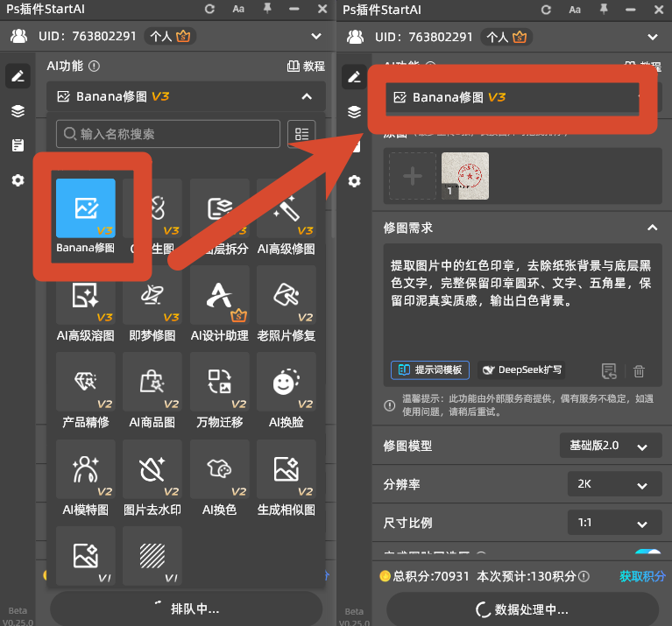
Task: Open the AI高级溶图 tool tile
Action: tap(85, 295)
